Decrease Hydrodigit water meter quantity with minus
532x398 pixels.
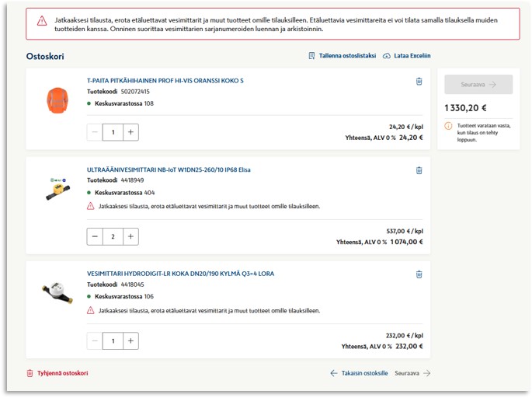[95, 340]
